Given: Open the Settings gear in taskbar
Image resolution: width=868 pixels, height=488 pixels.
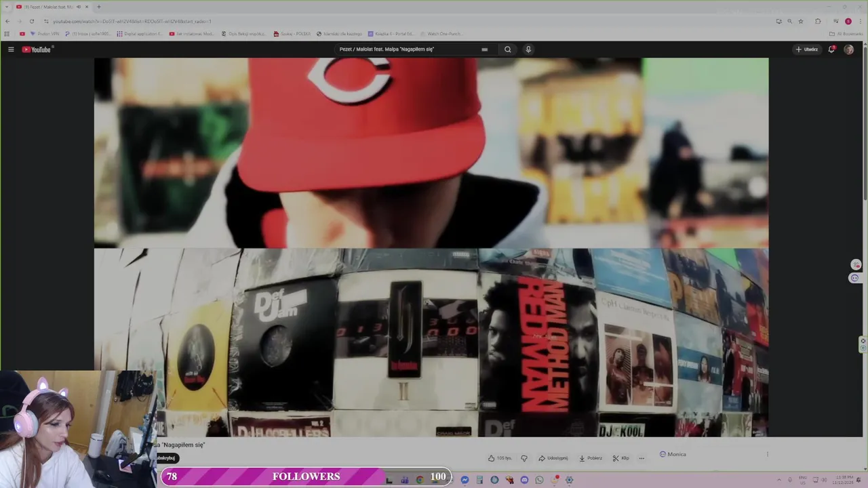Looking at the screenshot, I should [569, 480].
